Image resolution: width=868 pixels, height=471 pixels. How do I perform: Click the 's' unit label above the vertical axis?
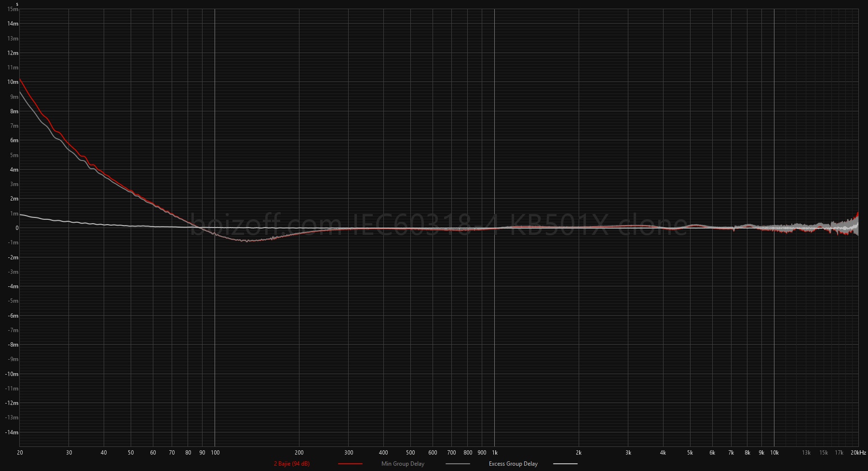(x=17, y=4)
